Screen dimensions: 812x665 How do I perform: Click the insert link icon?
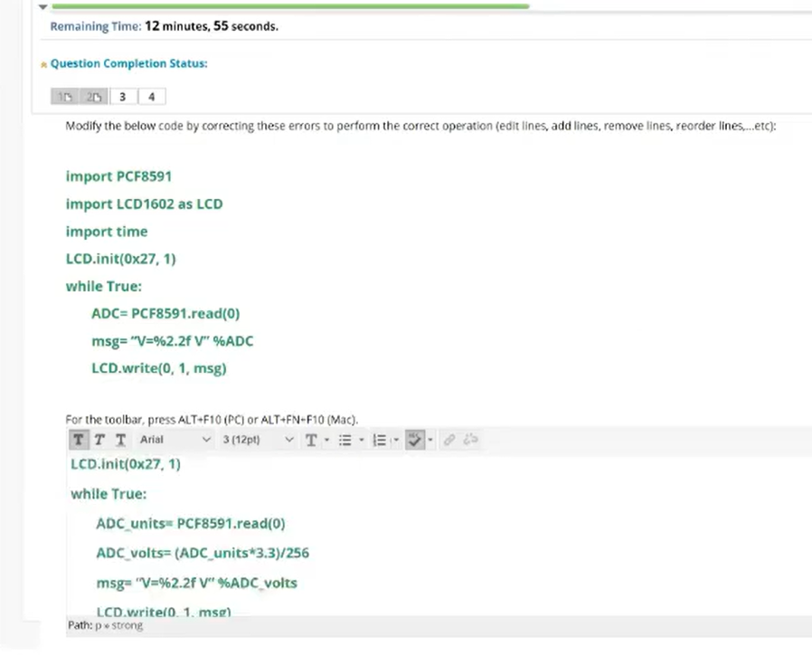(449, 440)
